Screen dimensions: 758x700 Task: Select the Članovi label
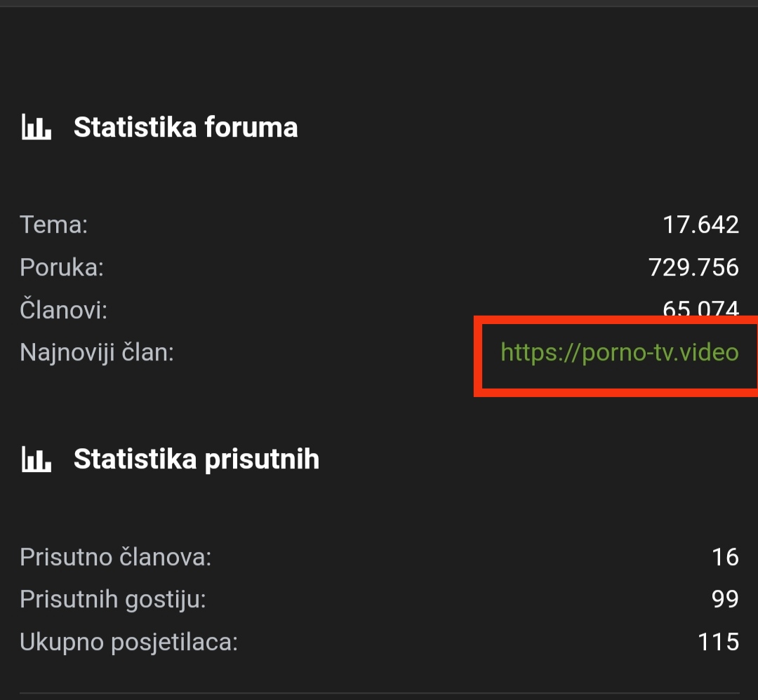[x=63, y=309]
